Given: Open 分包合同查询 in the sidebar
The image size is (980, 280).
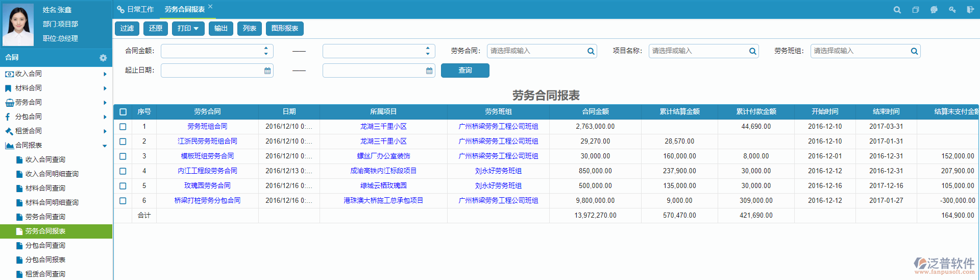Looking at the screenshot, I should pyautogui.click(x=45, y=245).
